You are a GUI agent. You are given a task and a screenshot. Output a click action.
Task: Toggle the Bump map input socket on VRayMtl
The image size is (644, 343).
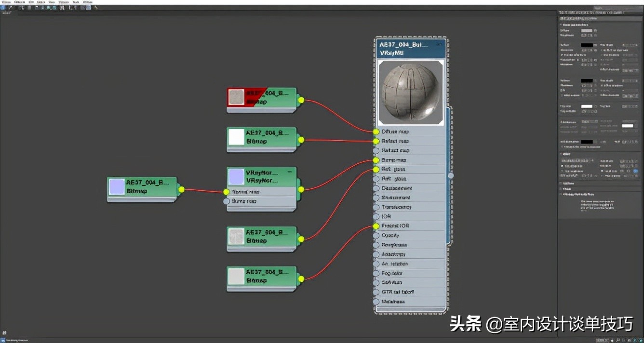click(376, 159)
